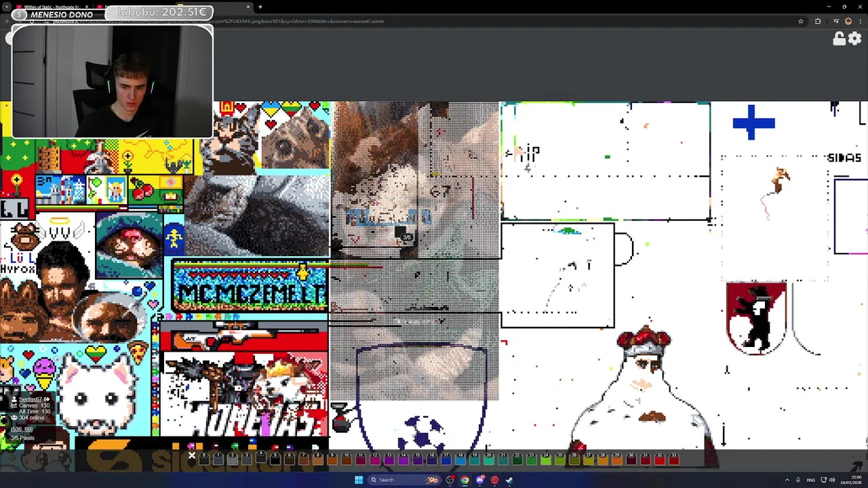Click the 'All Time: 130' stat
This screenshot has width=868, height=488.
coord(34,412)
